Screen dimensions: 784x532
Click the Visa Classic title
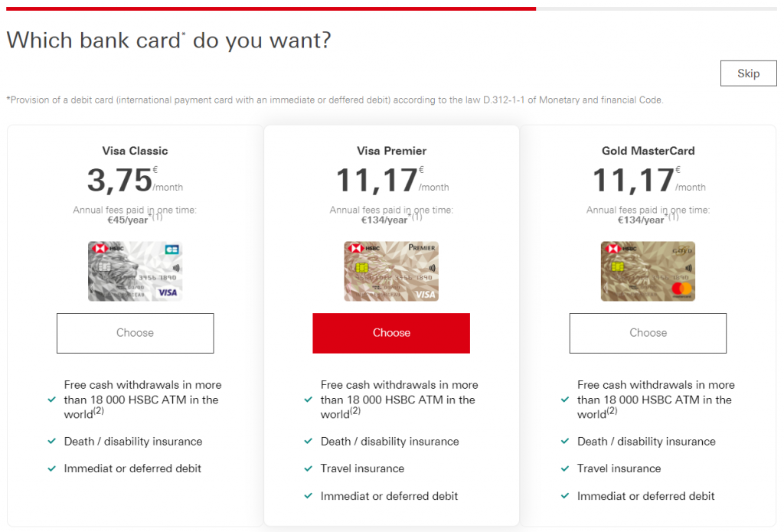point(135,151)
